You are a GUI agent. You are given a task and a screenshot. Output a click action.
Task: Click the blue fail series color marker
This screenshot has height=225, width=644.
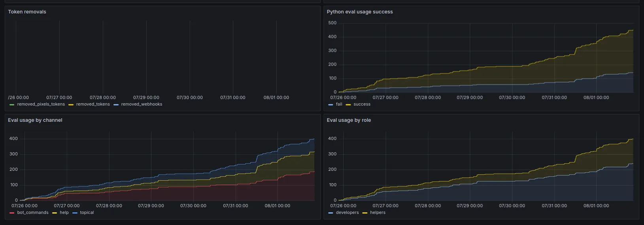pyautogui.click(x=330, y=105)
